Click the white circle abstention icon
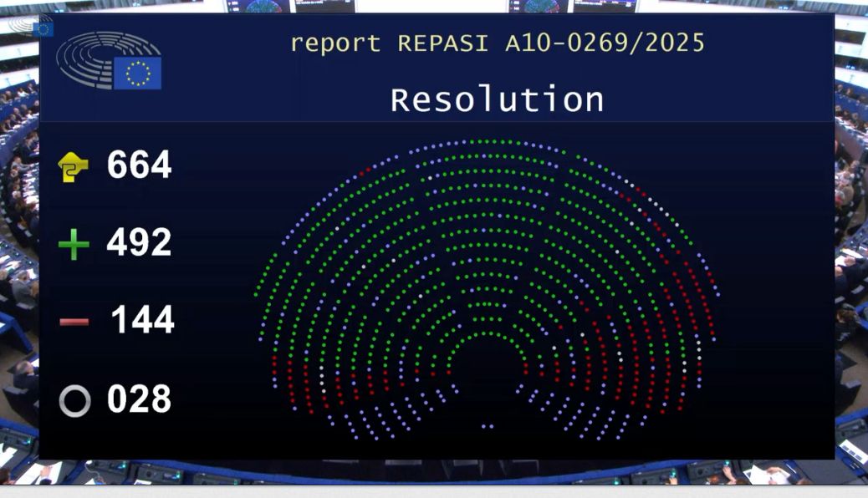 pos(74,401)
